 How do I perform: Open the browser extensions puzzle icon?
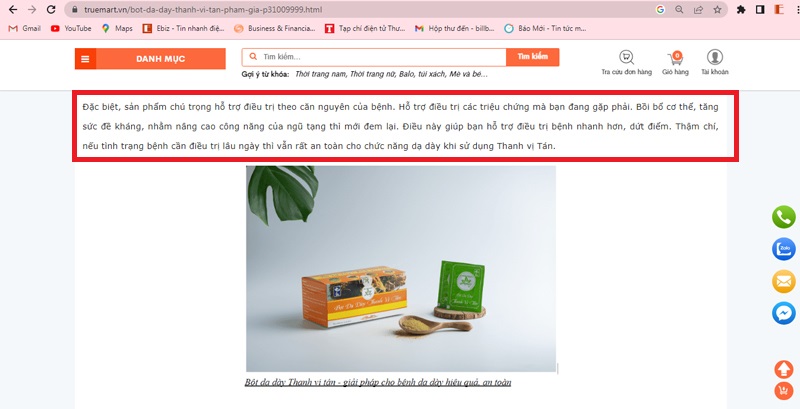coord(741,9)
